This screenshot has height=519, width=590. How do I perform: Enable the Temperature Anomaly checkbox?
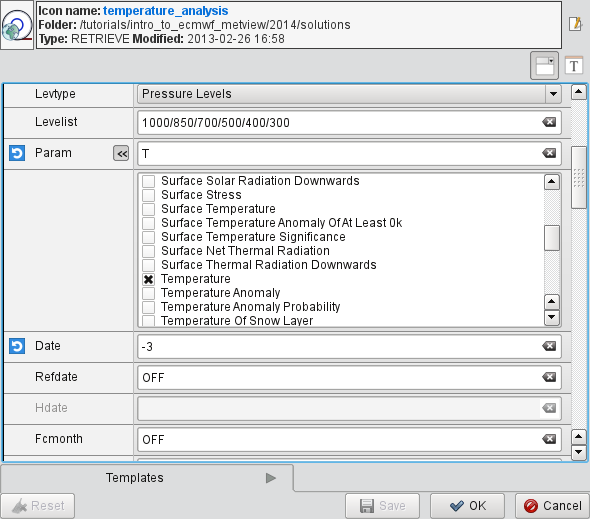[149, 293]
